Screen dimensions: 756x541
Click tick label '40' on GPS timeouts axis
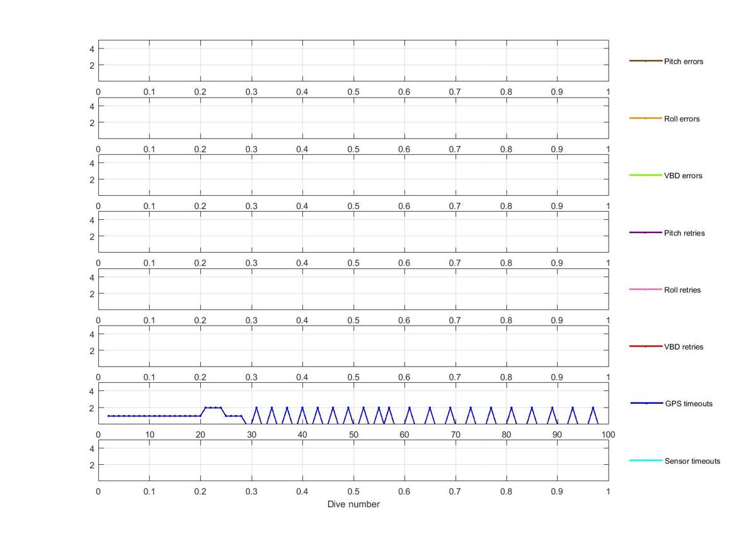tap(302, 435)
